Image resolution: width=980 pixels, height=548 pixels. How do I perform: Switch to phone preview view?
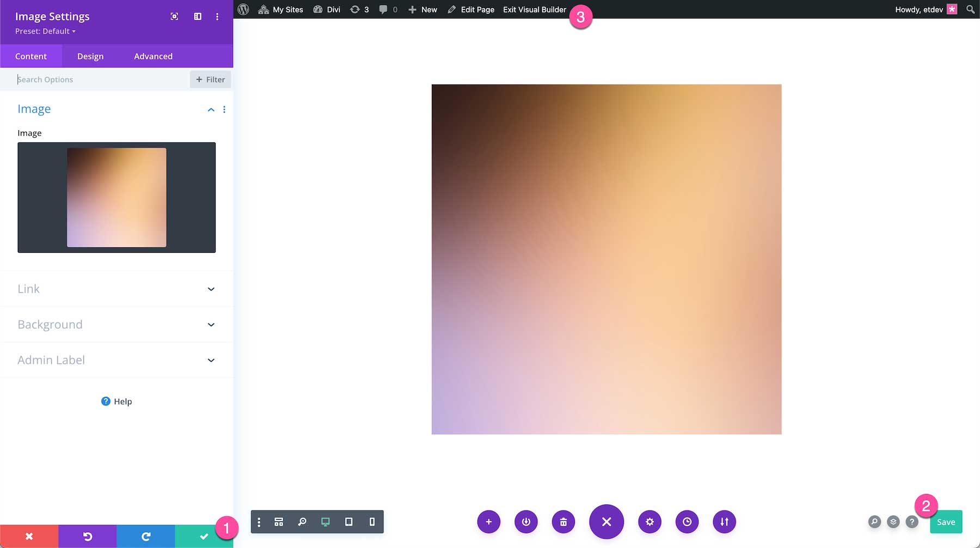pyautogui.click(x=372, y=522)
